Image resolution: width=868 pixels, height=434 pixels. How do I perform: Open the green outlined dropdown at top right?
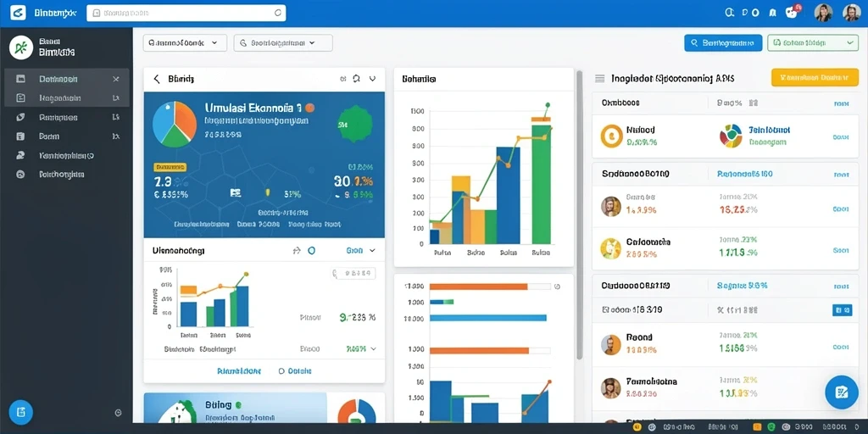tap(812, 42)
